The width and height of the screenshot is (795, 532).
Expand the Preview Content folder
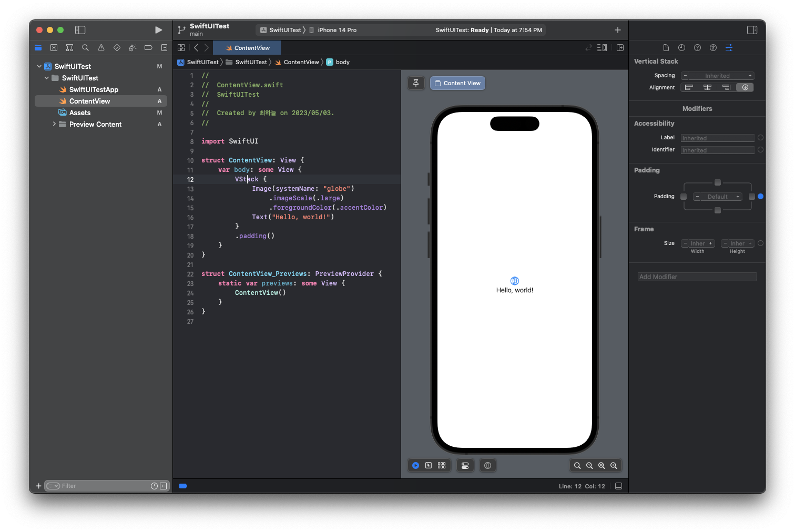(54, 124)
